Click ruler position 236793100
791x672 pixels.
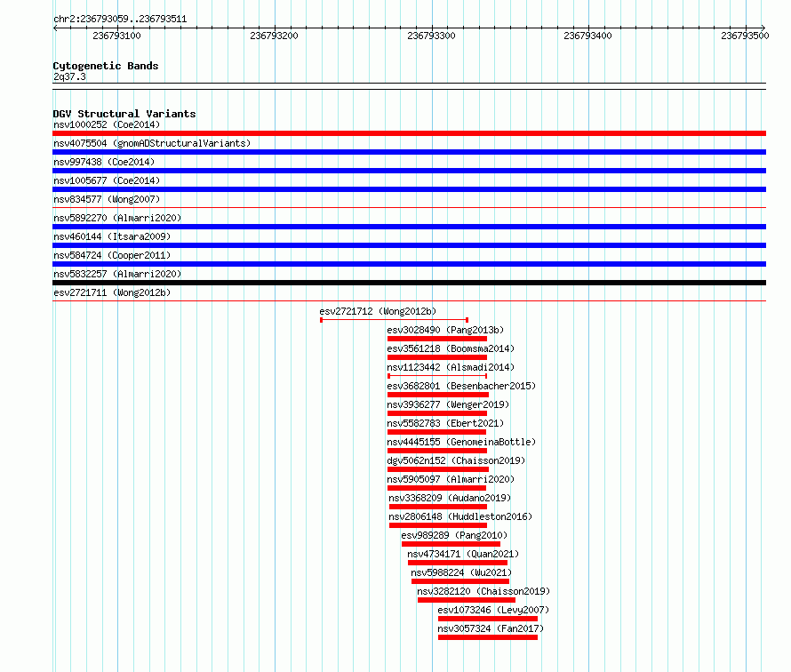(x=116, y=36)
